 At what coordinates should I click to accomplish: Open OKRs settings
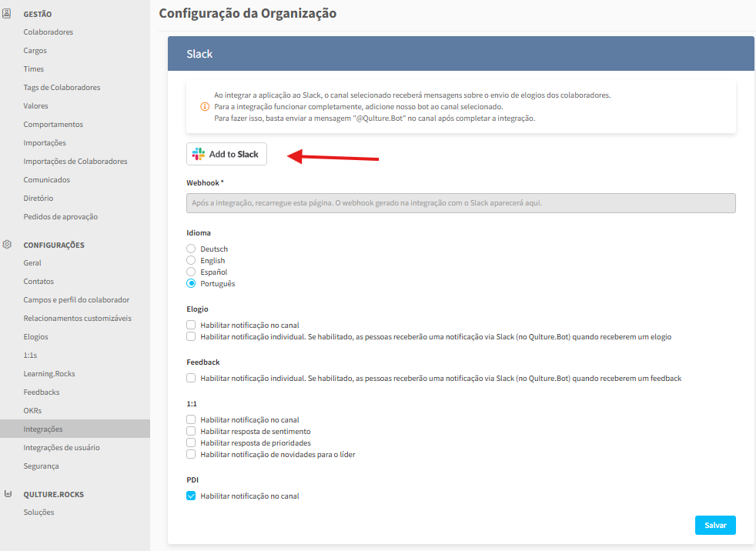(32, 410)
